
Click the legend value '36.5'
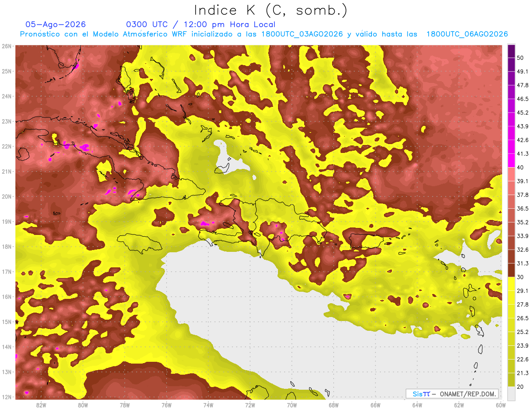(x=523, y=208)
